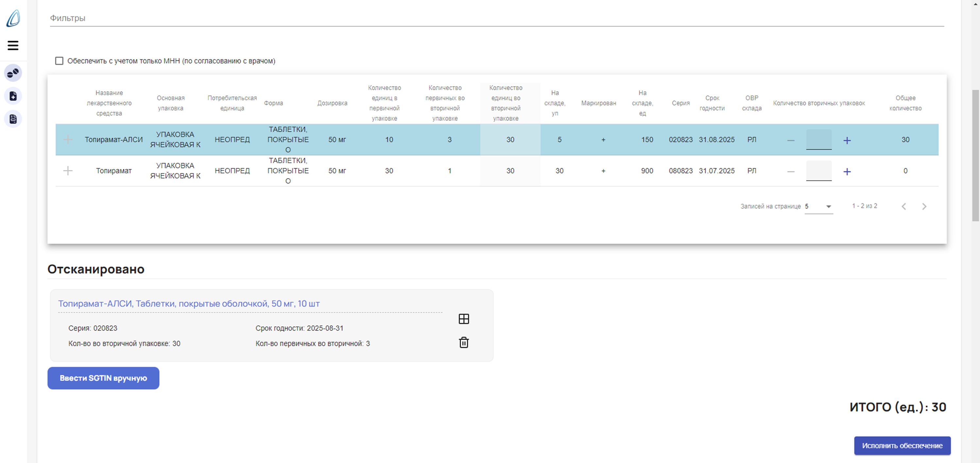
Task: Click quantity input in Топирамат-АЛСИ row
Action: [819, 139]
